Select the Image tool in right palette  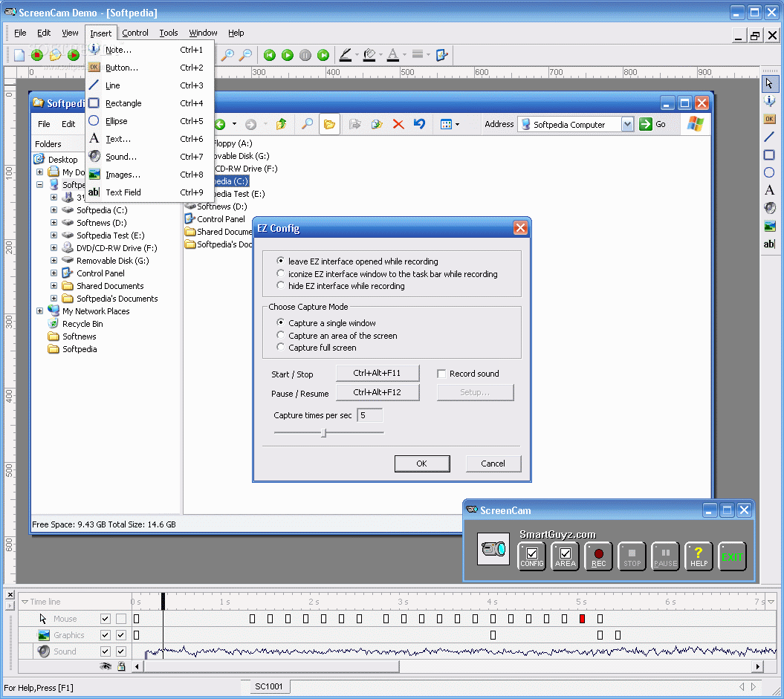tap(769, 226)
